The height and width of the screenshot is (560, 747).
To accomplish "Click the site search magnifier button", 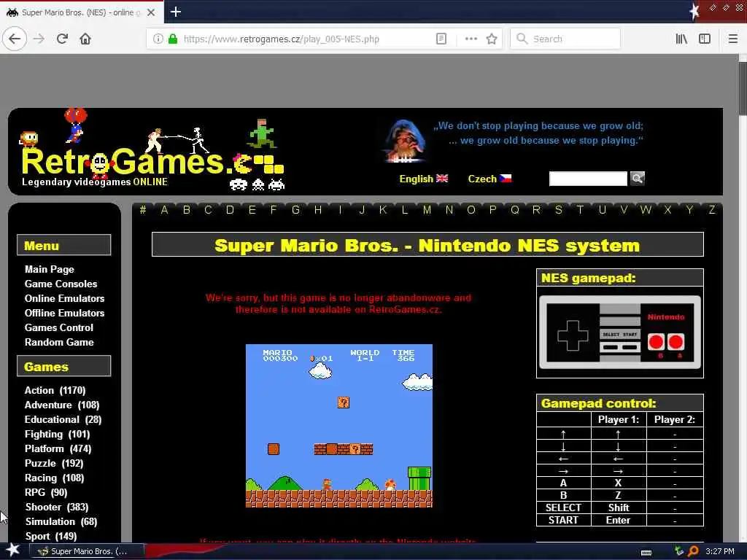I will (638, 179).
